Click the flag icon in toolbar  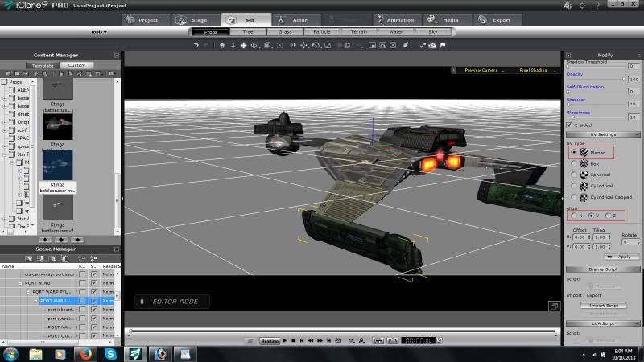click(443, 46)
